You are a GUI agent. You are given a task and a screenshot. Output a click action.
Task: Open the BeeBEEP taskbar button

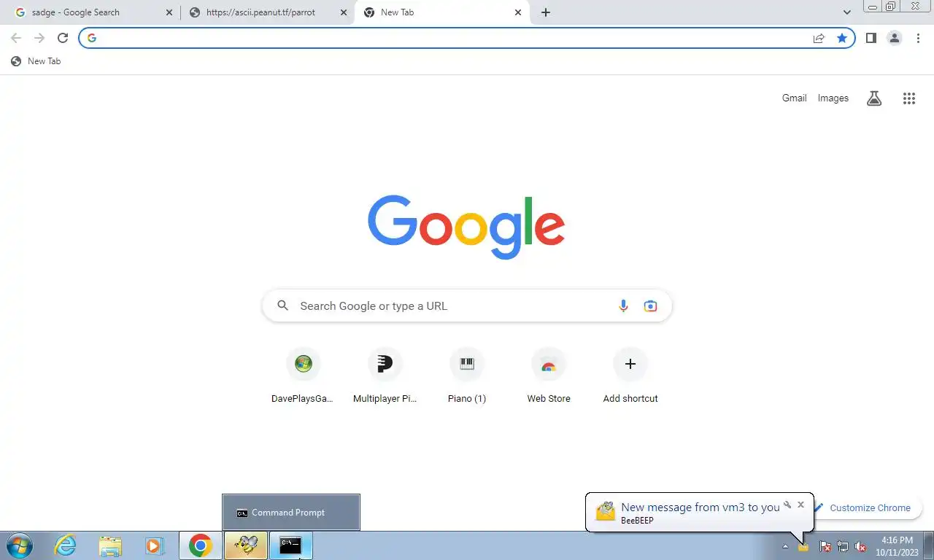(x=246, y=545)
